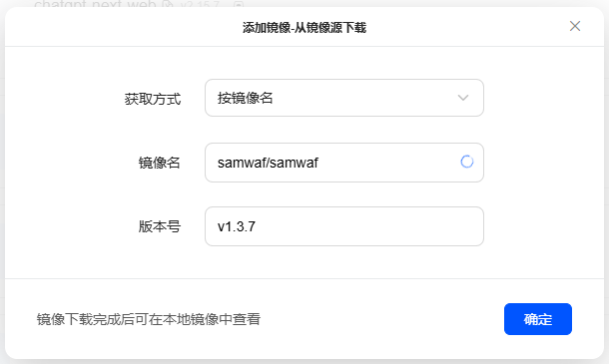
Task: Click the dialog title 添加镜像-从镜像源下载
Action: [x=304, y=28]
